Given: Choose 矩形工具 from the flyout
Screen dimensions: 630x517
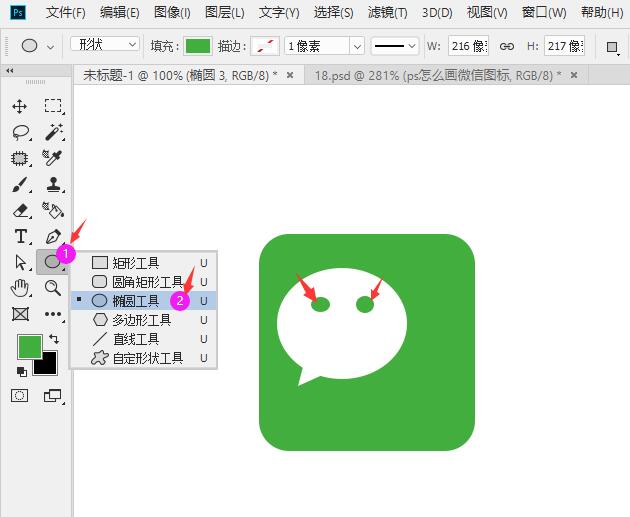Looking at the screenshot, I should pyautogui.click(x=143, y=263).
